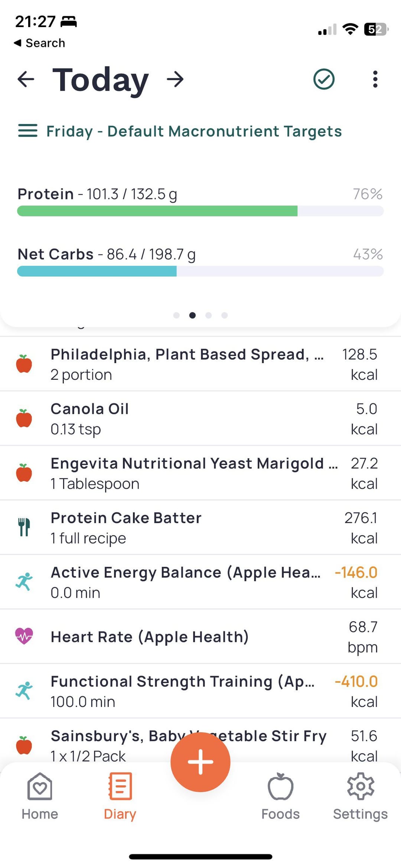The width and height of the screenshot is (401, 868).
Task: Mark the day complete with checkmark icon
Action: tap(324, 79)
